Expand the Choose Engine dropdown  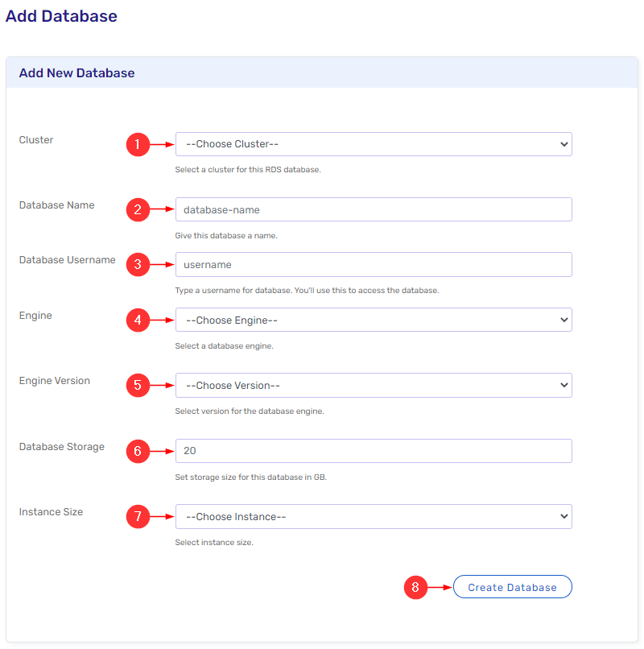(373, 320)
